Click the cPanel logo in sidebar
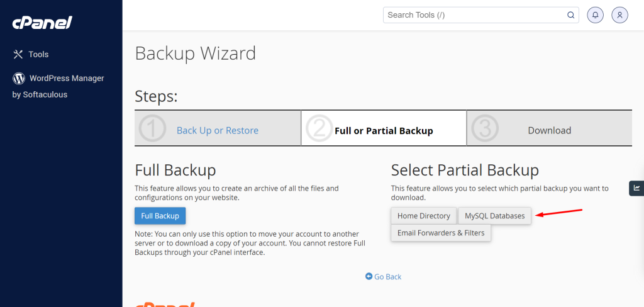 [x=42, y=23]
